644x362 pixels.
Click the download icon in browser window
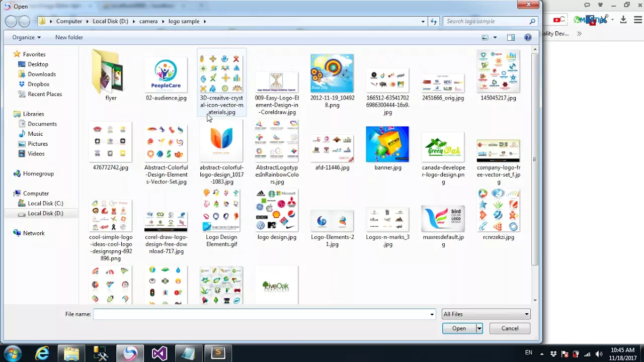tap(623, 20)
